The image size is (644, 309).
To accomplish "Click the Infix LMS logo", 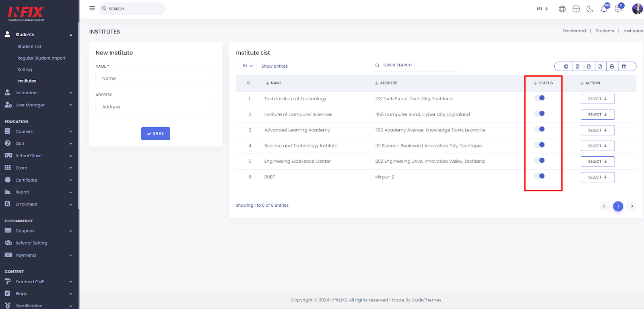I will [x=26, y=14].
